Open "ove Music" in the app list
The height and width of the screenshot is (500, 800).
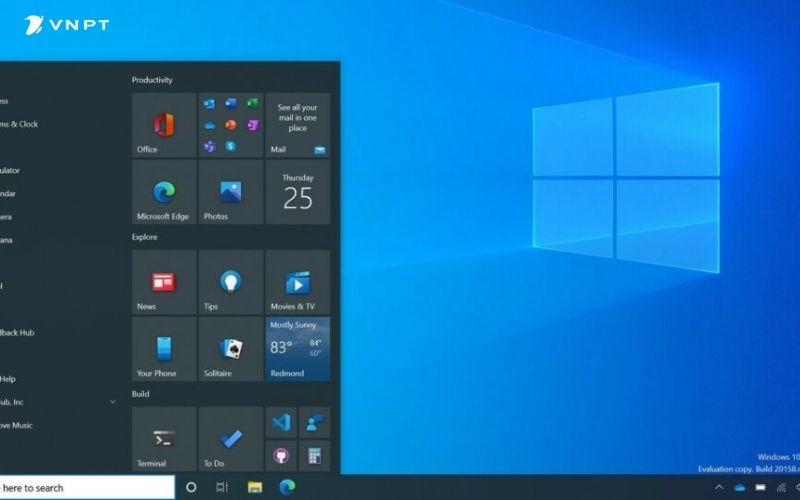click(16, 425)
